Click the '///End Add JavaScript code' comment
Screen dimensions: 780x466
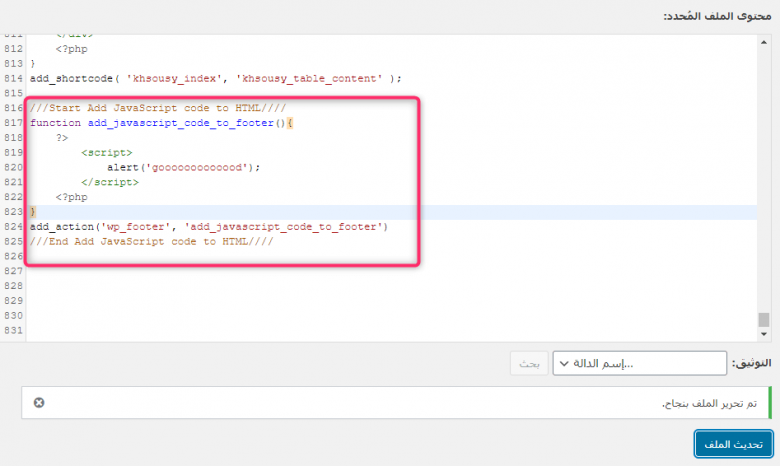tap(150, 241)
